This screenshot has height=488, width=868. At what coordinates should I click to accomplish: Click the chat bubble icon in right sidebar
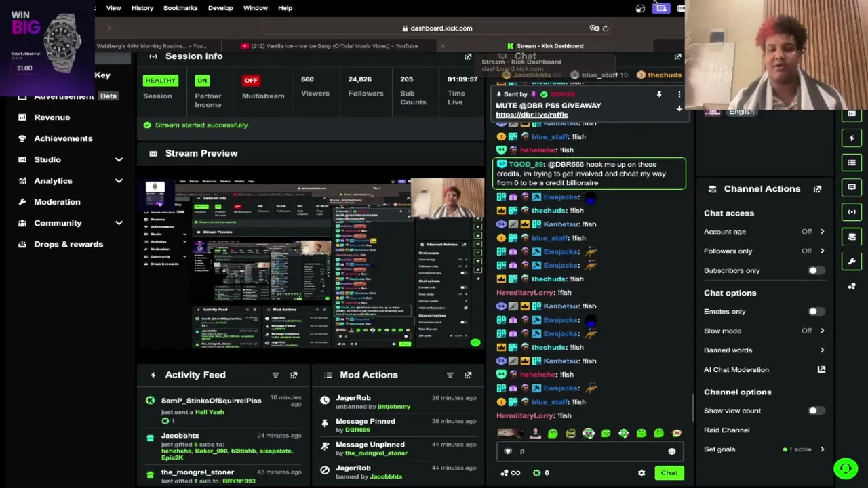(x=852, y=187)
